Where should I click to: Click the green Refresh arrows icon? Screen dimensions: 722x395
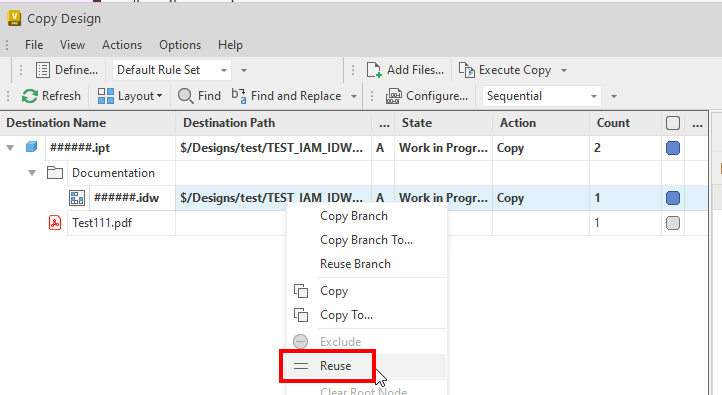[30, 96]
